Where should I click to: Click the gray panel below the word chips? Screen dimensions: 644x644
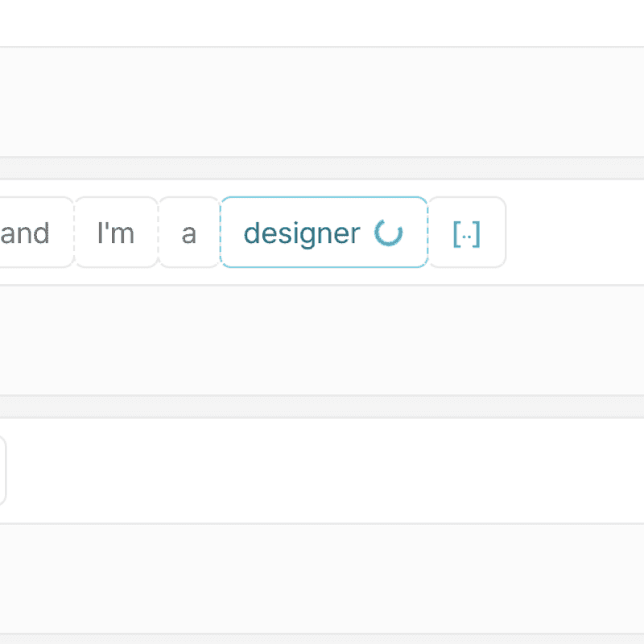tap(322, 340)
